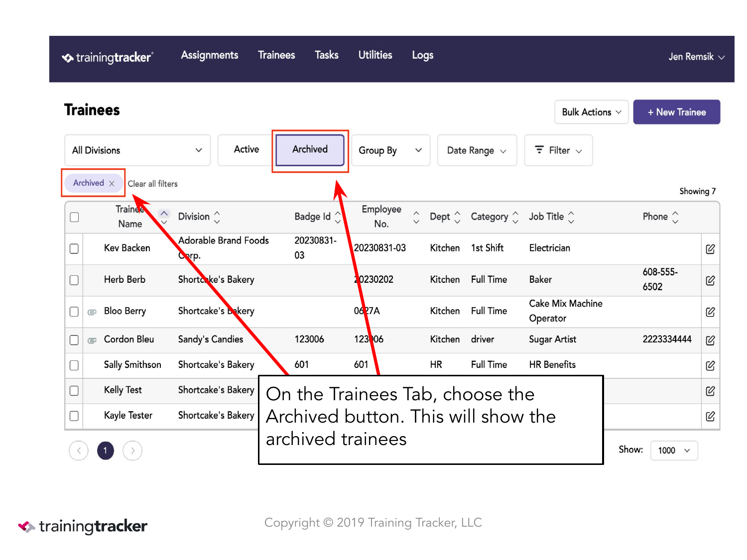Check the Cordon Bleu row checkbox
Screen dimensions: 747x560
pos(74,340)
